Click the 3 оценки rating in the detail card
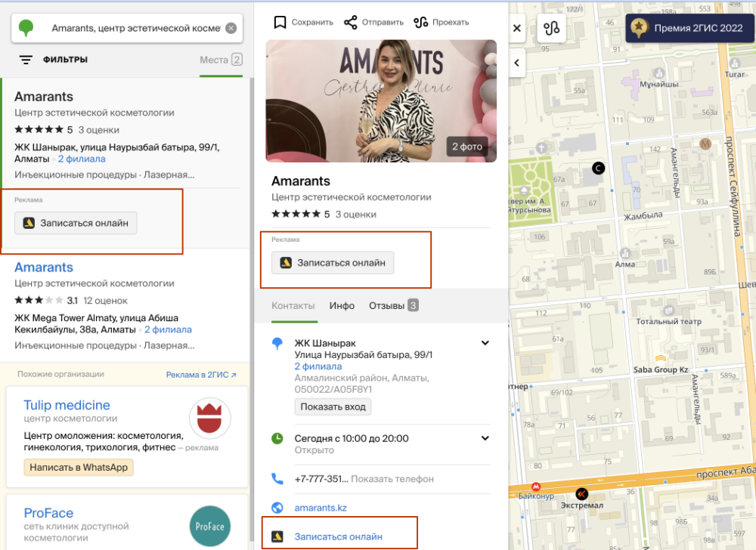The image size is (756, 550). [x=356, y=215]
